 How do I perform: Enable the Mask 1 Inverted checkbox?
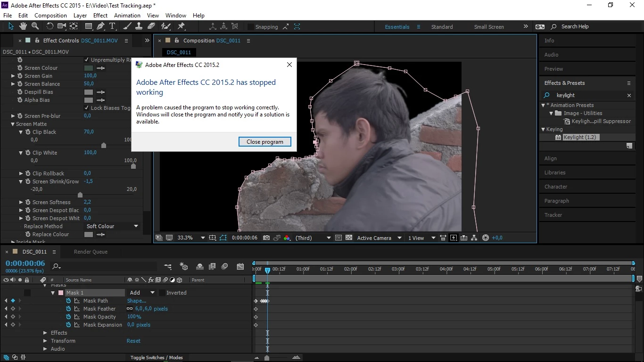pyautogui.click(x=162, y=293)
